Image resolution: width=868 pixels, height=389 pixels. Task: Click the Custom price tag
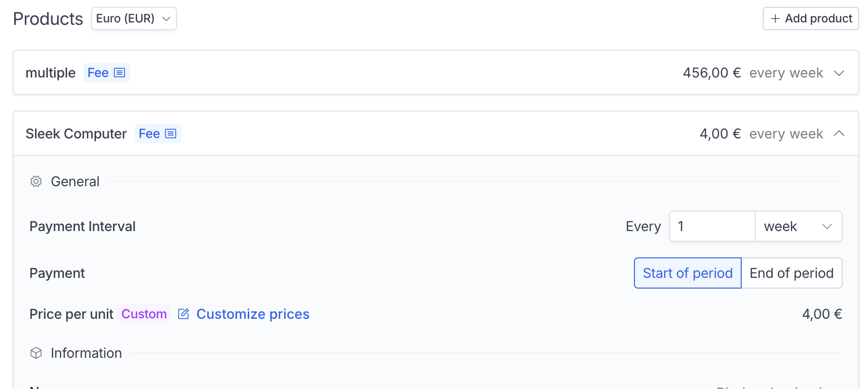click(x=144, y=314)
